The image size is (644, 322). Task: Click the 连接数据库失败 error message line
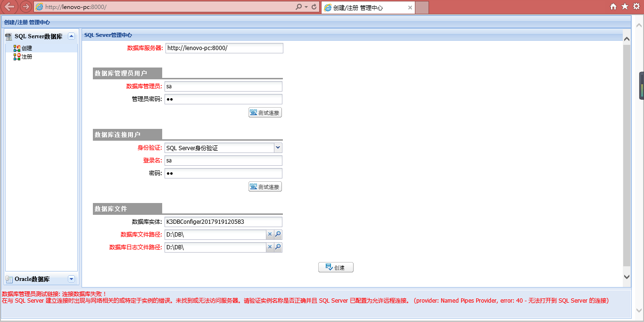click(54, 294)
